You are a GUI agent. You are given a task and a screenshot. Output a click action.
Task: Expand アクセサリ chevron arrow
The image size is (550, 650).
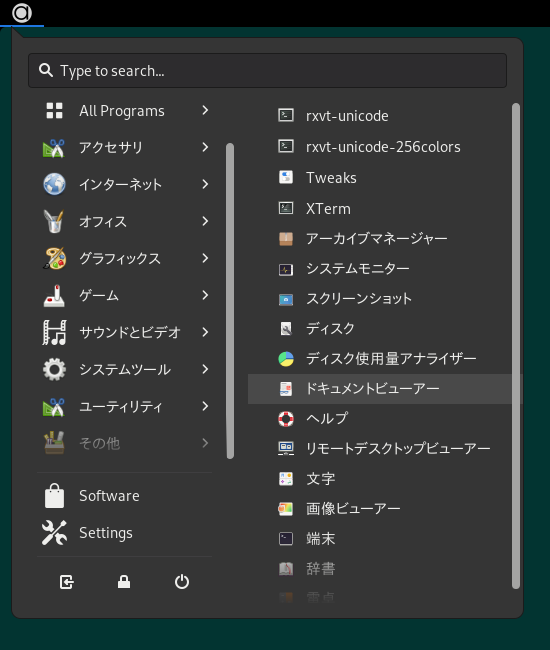205,147
